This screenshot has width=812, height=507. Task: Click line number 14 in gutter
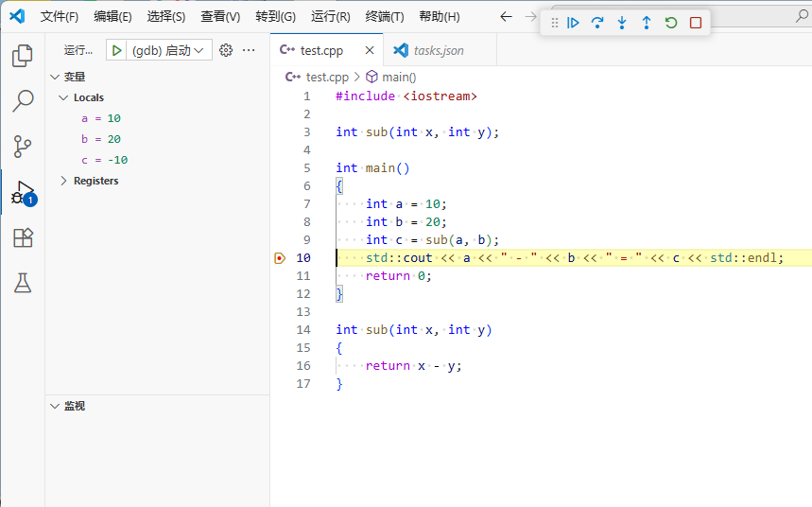(x=303, y=330)
